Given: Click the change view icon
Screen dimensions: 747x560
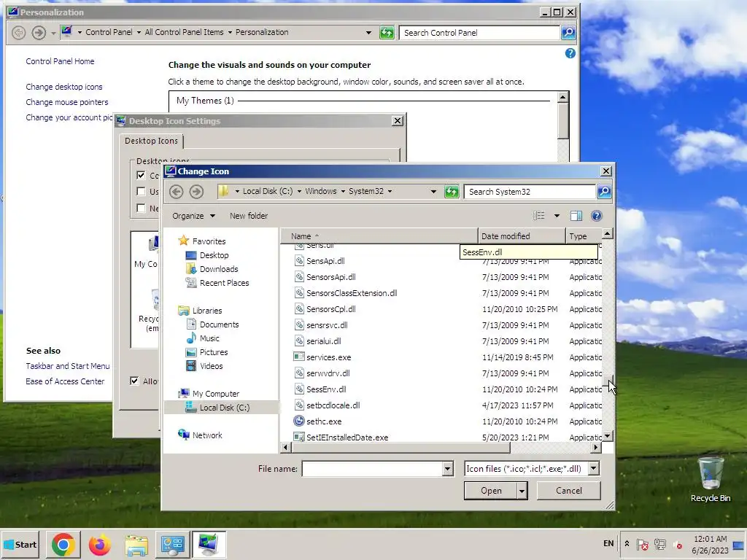Looking at the screenshot, I should (x=539, y=216).
